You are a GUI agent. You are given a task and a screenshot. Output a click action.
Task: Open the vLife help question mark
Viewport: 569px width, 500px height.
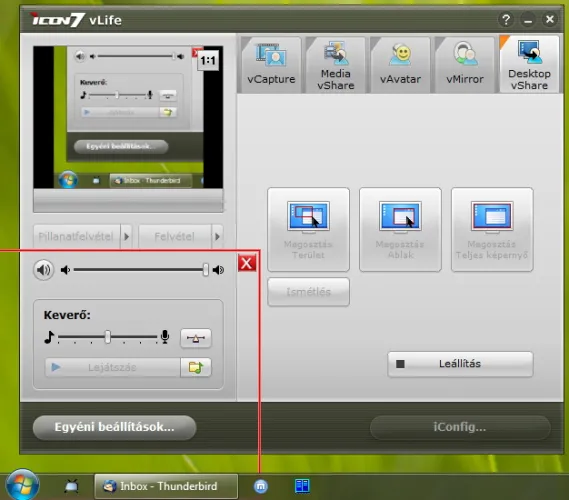(506, 19)
